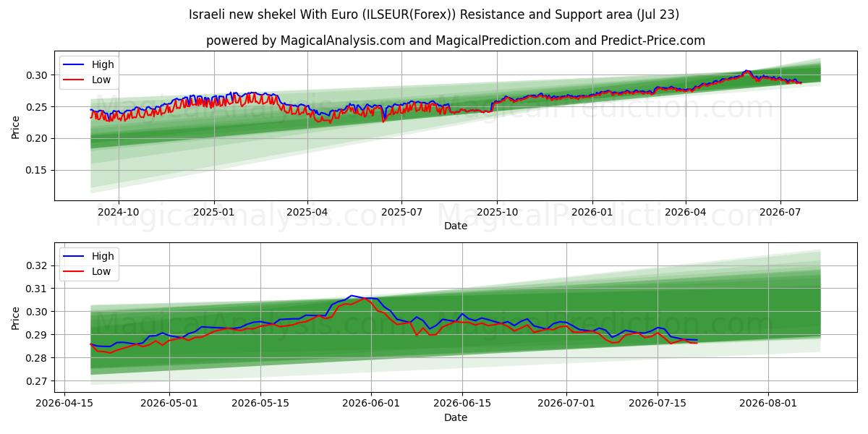
Task: Click the '2025-01' tick label
Action: tap(214, 212)
